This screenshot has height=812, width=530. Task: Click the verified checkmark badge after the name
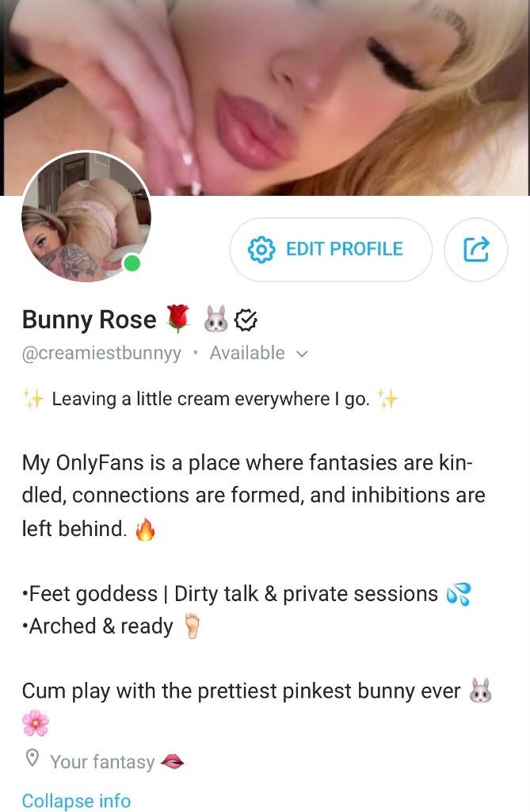[x=246, y=320]
